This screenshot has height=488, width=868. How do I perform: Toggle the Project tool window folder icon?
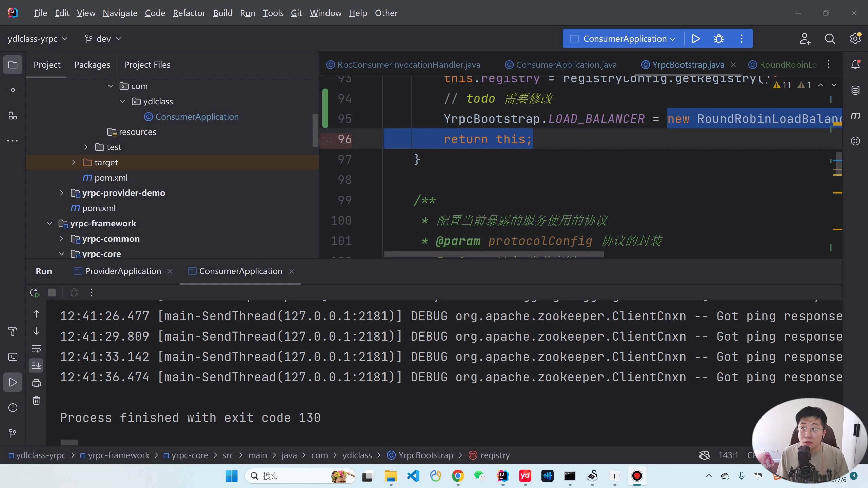pyautogui.click(x=13, y=64)
